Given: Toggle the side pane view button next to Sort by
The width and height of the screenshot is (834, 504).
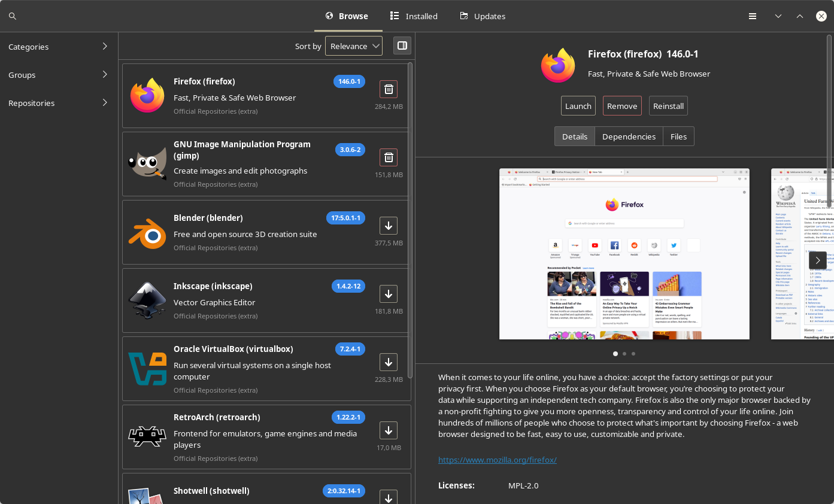Looking at the screenshot, I should click(402, 45).
